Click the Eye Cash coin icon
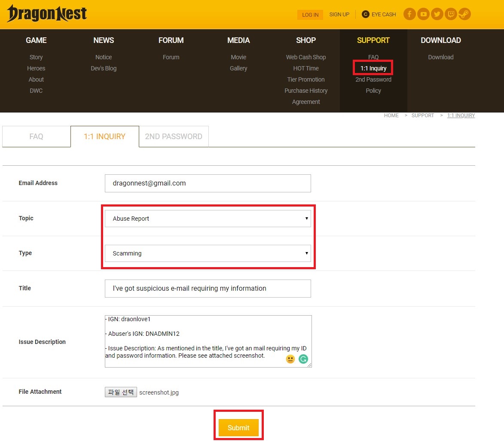Screen dimensions: 504x441 coord(366,15)
